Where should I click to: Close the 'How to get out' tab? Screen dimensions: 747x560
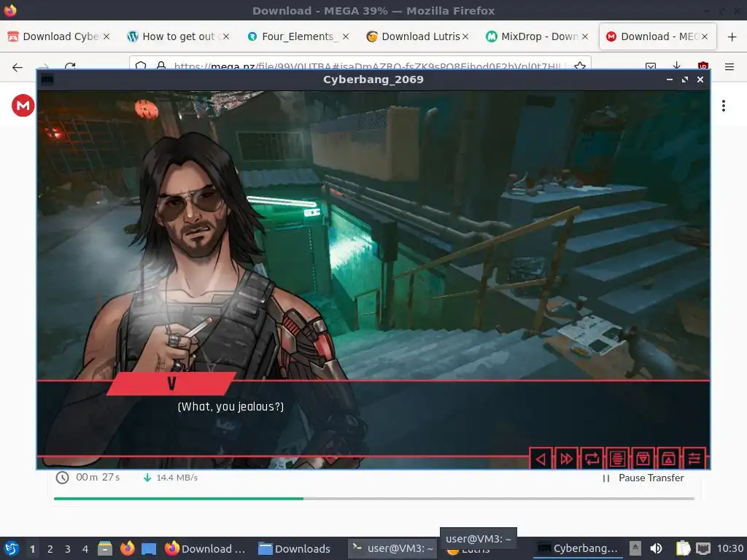coord(226,36)
